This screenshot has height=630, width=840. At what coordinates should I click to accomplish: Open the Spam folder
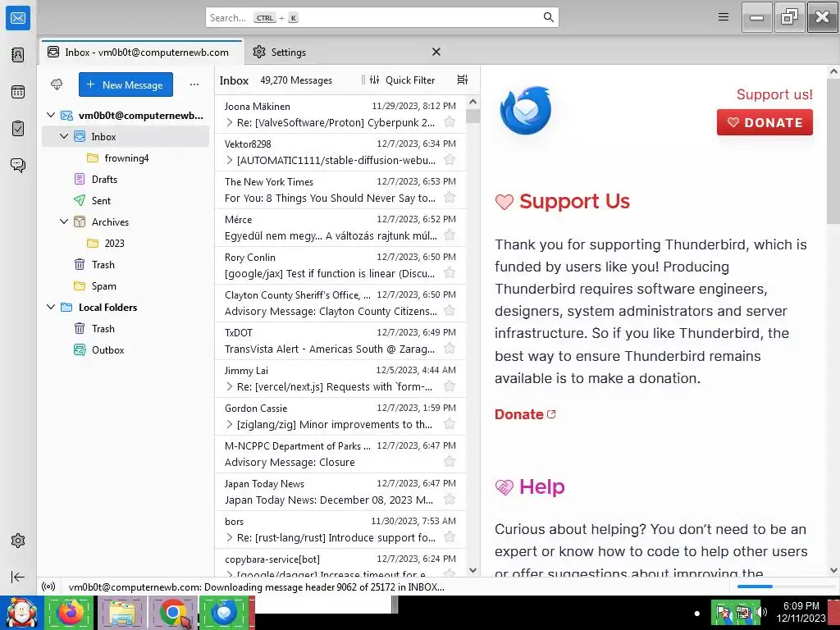tap(126, 286)
